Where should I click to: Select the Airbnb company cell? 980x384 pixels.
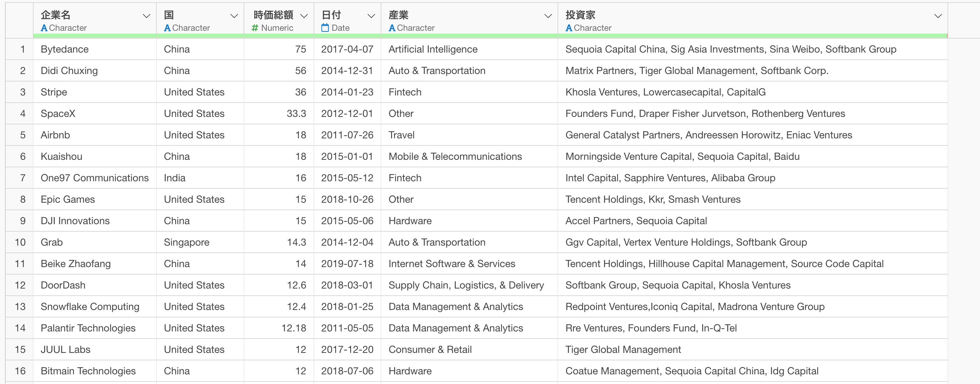[95, 135]
